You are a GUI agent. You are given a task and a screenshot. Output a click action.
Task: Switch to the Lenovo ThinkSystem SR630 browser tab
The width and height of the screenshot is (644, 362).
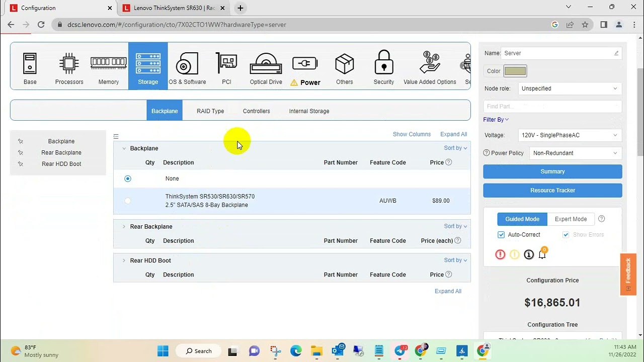coord(174,8)
